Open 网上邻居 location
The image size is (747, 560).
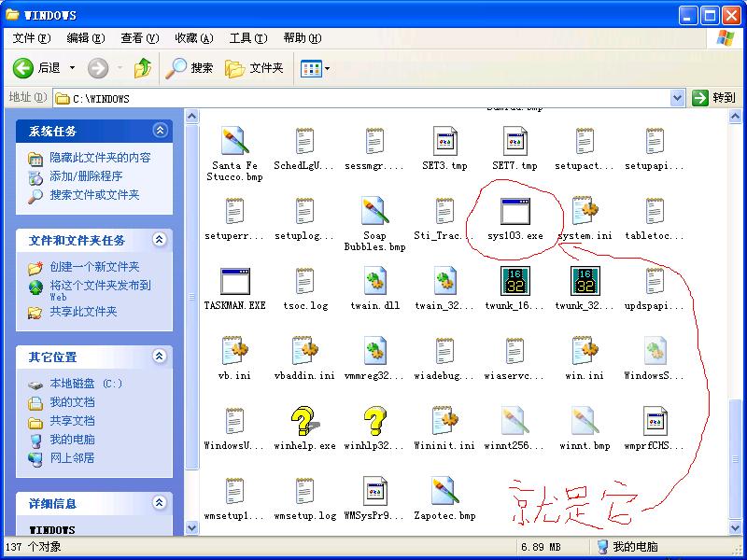click(72, 458)
